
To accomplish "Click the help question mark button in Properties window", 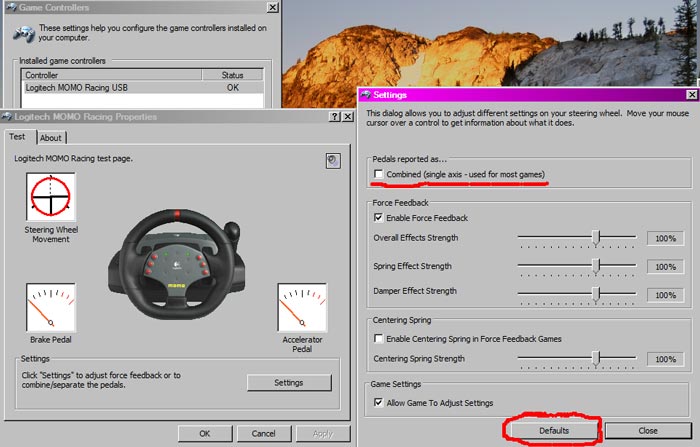I will (x=334, y=117).
